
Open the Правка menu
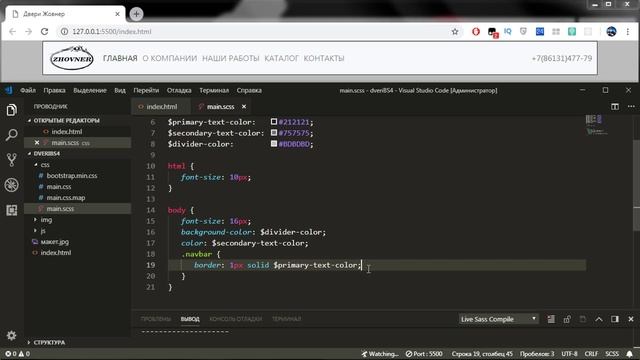pyautogui.click(x=54, y=90)
